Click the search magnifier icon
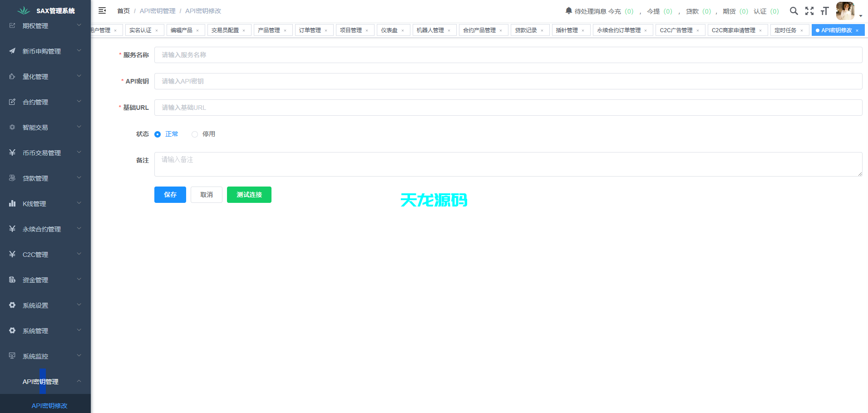868x413 pixels. click(x=794, y=10)
